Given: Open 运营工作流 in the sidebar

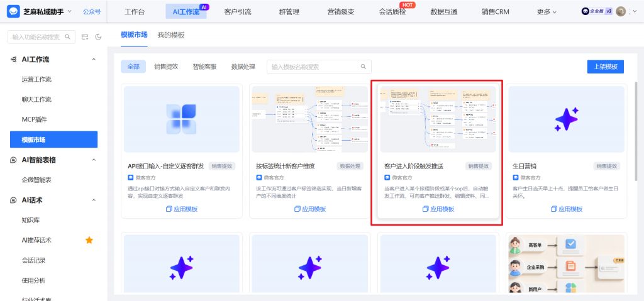Looking at the screenshot, I should pos(36,79).
